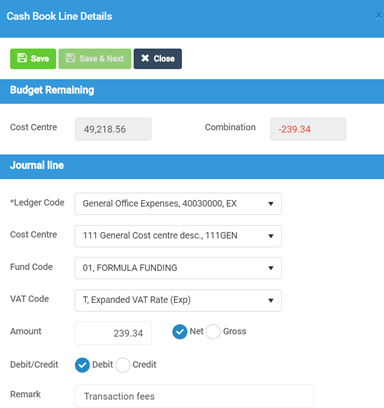Click the Remark field with Transaction fees
The width and height of the screenshot is (384, 408).
194,396
